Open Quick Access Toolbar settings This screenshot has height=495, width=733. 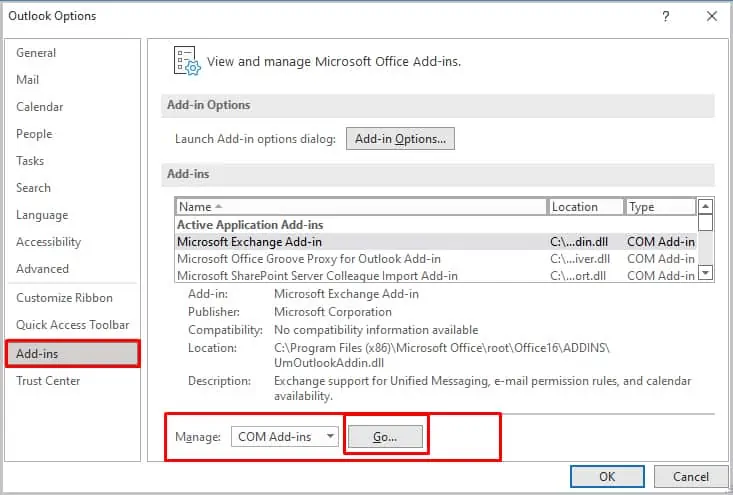point(72,325)
